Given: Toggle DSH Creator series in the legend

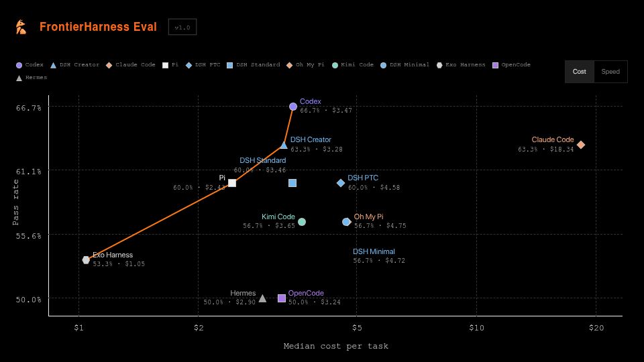Looking at the screenshot, I should [74, 65].
